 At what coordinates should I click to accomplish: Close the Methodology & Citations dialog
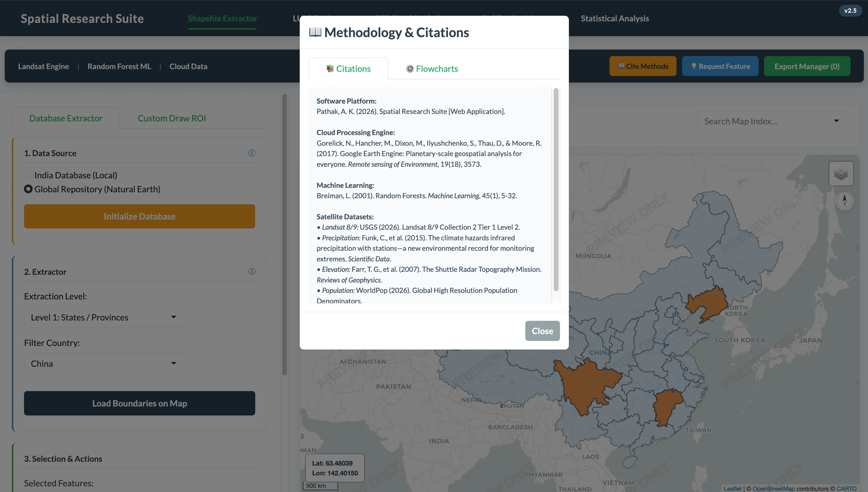pos(542,331)
